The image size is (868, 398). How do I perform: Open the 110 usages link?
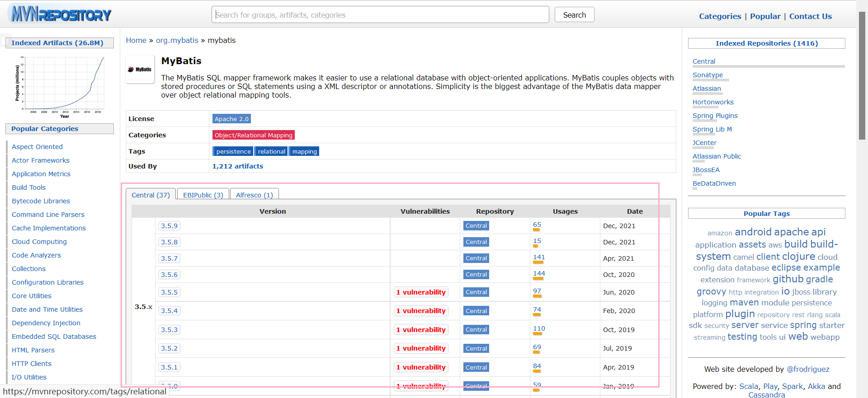(x=539, y=328)
